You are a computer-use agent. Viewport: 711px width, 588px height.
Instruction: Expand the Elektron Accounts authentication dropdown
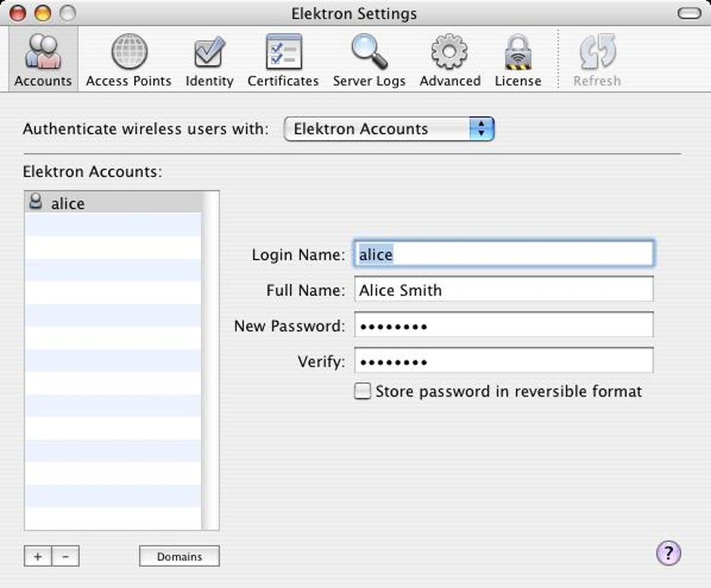tap(388, 129)
